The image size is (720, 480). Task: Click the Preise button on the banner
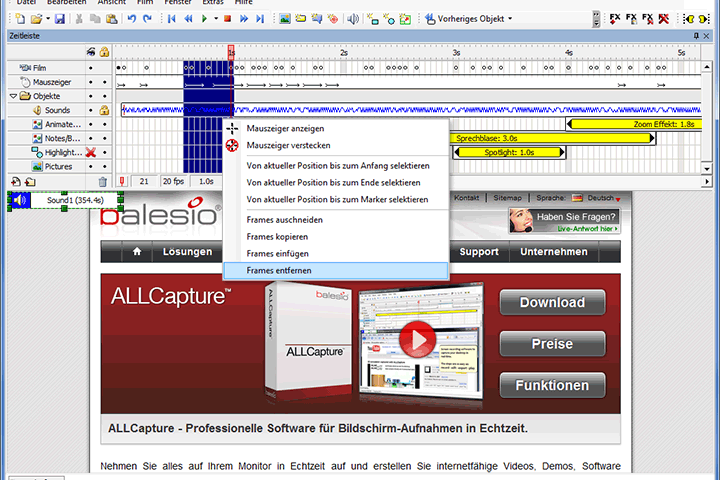click(x=552, y=344)
